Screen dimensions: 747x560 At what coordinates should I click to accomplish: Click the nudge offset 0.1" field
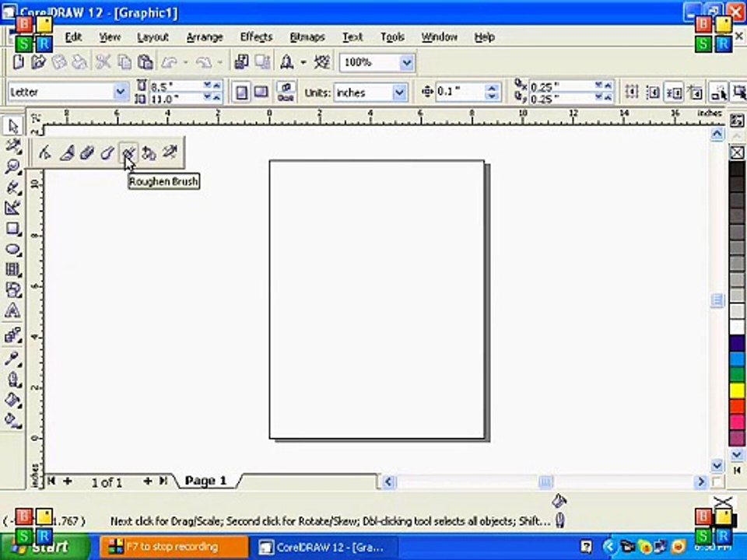pos(460,92)
